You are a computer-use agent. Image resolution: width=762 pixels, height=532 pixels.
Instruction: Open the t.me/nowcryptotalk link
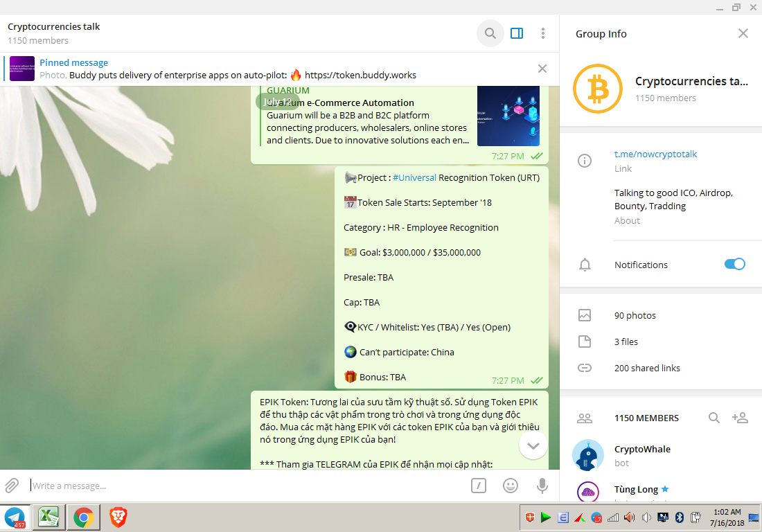[x=655, y=154]
